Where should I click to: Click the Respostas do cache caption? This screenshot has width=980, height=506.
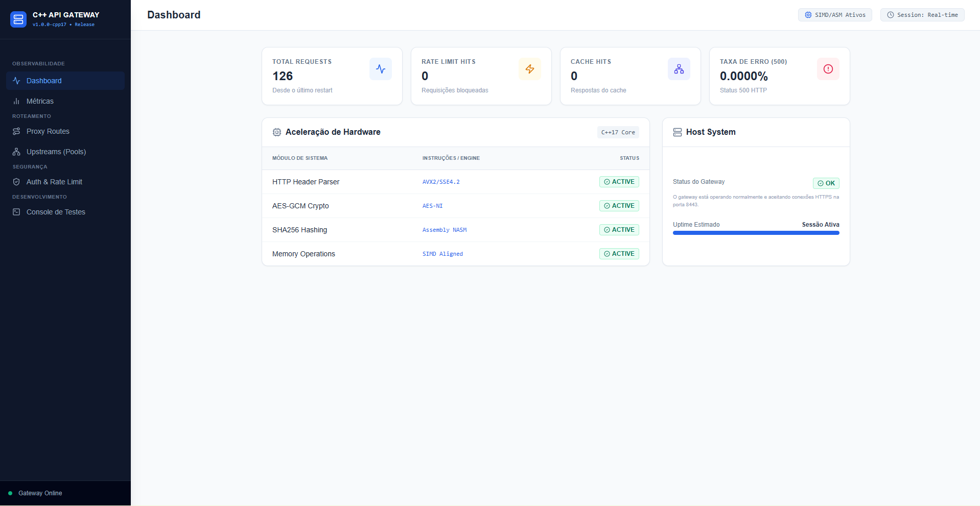[x=598, y=90]
